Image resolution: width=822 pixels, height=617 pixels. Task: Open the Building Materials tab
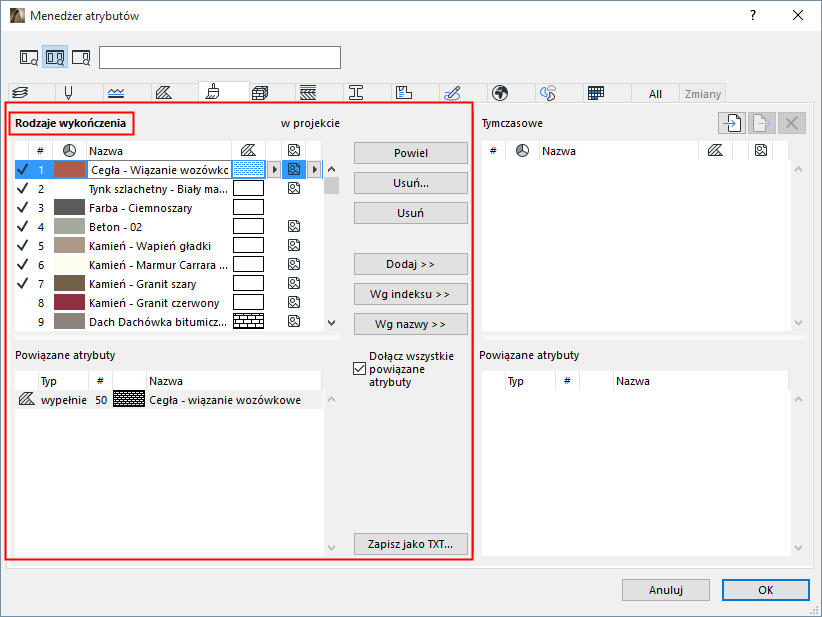click(x=260, y=93)
